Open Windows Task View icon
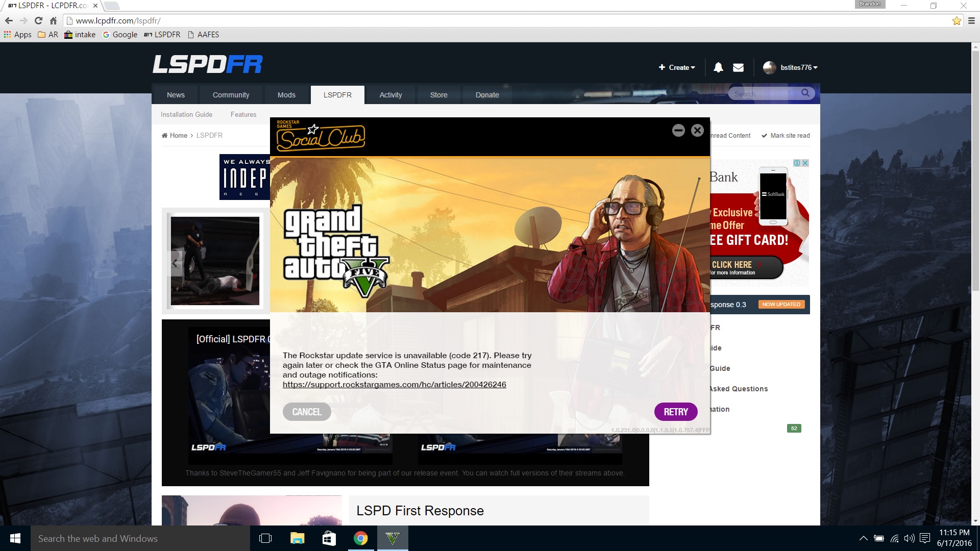 (265, 538)
